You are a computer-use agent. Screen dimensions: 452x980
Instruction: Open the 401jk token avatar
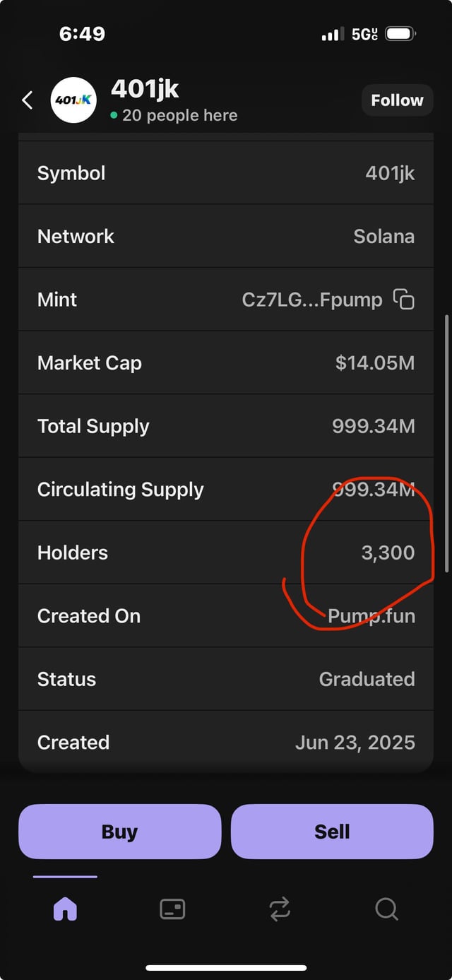73,100
